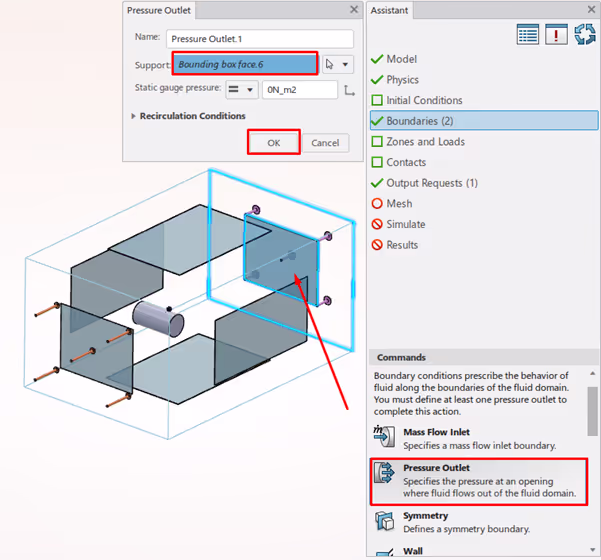The width and height of the screenshot is (601, 560).
Task: Click the refresh update icon in Assistant
Action: pos(585,34)
